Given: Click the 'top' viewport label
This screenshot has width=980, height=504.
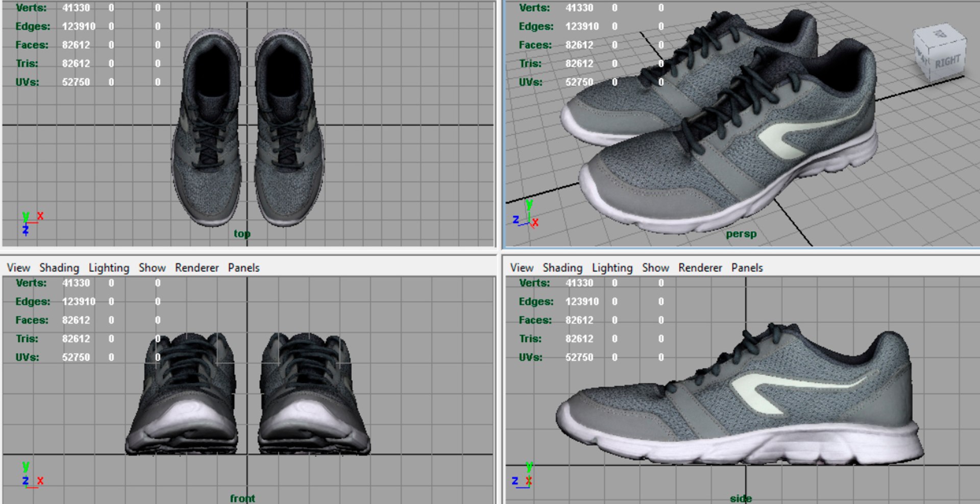Looking at the screenshot, I should pos(242,233).
